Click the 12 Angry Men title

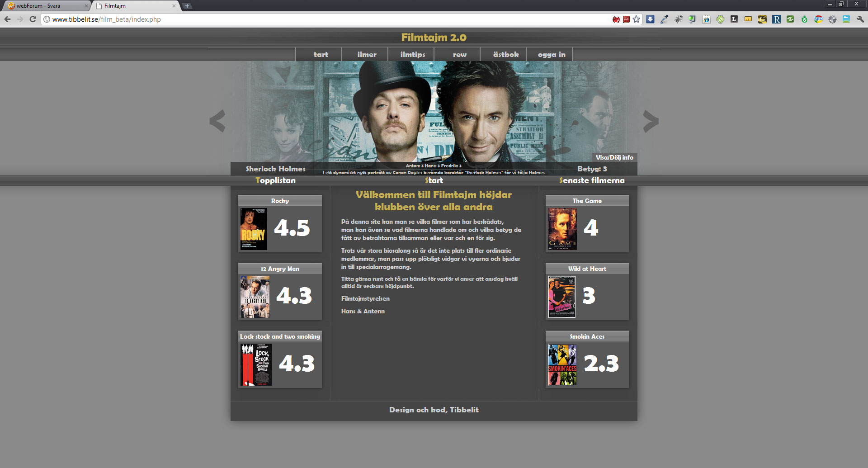[x=280, y=269]
